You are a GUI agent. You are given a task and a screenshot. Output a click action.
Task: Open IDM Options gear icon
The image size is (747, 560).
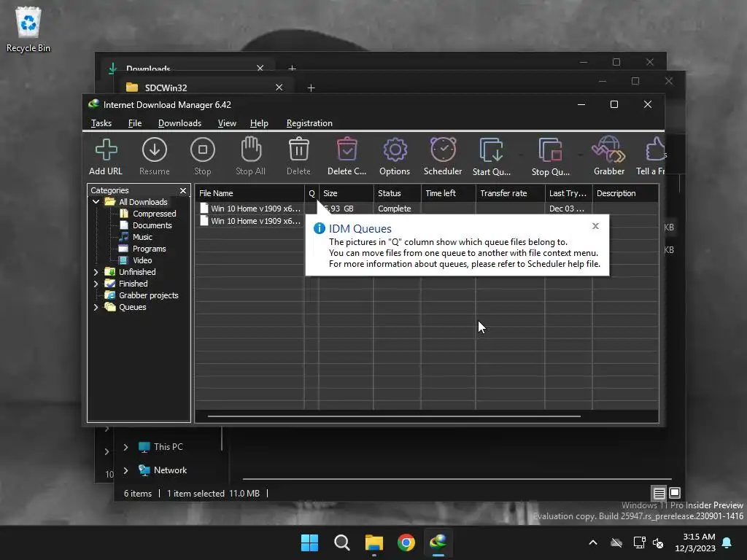pyautogui.click(x=395, y=150)
